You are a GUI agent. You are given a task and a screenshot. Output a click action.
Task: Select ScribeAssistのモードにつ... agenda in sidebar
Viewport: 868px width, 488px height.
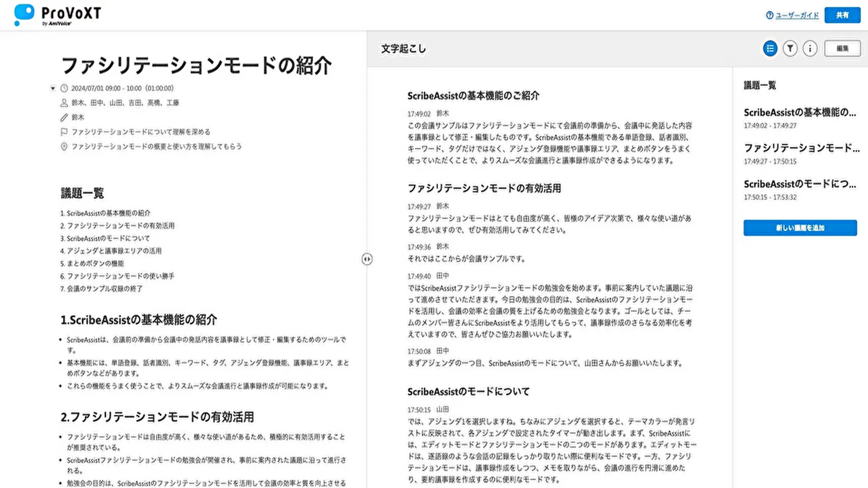(799, 184)
